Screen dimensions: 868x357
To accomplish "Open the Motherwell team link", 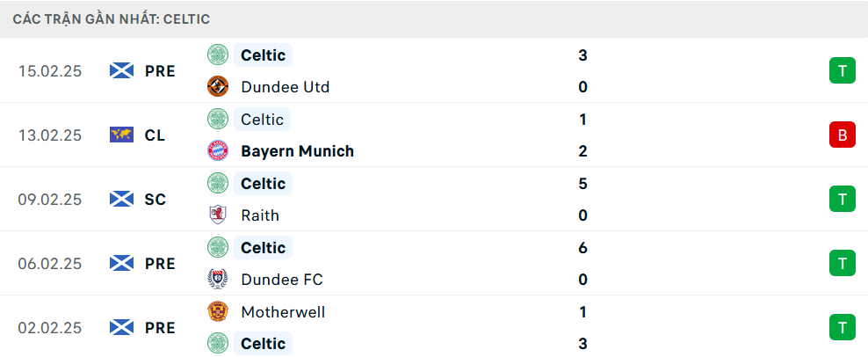I will (x=283, y=312).
